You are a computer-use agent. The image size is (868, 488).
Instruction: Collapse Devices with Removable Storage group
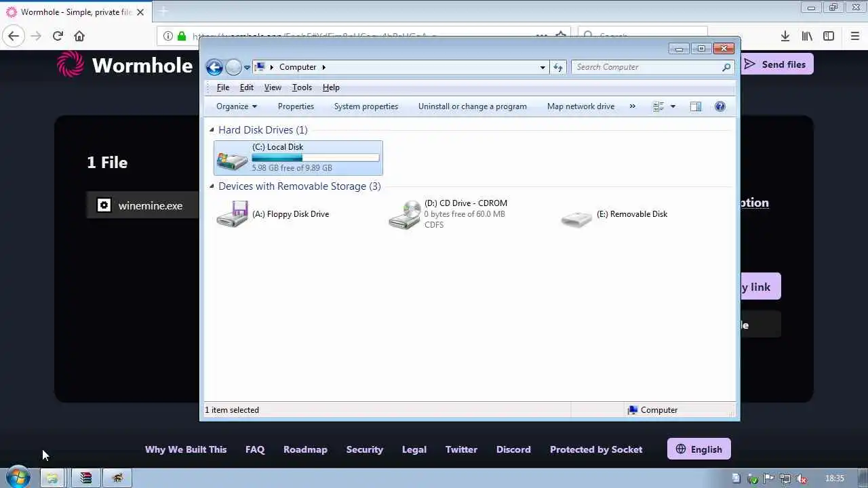[212, 186]
